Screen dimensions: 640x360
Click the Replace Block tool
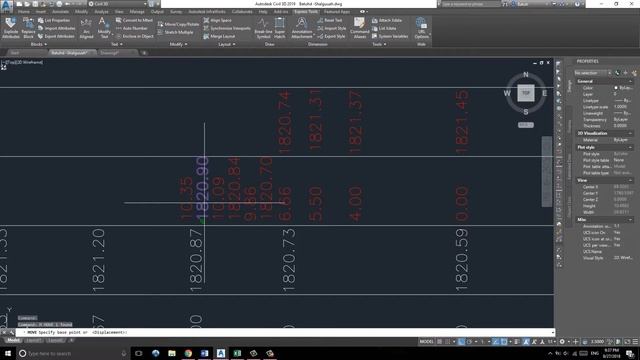28,28
